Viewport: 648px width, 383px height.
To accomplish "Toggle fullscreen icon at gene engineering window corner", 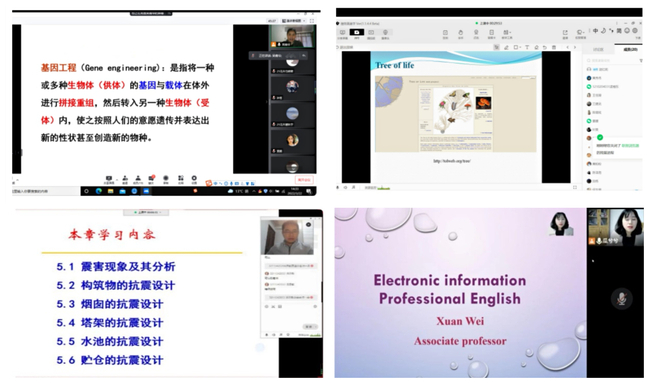I will (312, 21).
